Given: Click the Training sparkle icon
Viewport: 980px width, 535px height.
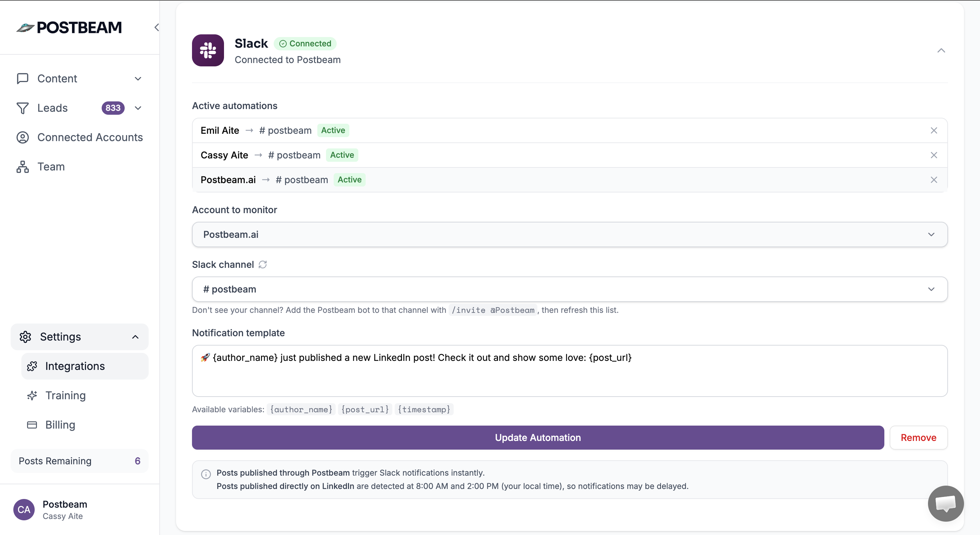Looking at the screenshot, I should [x=32, y=396].
